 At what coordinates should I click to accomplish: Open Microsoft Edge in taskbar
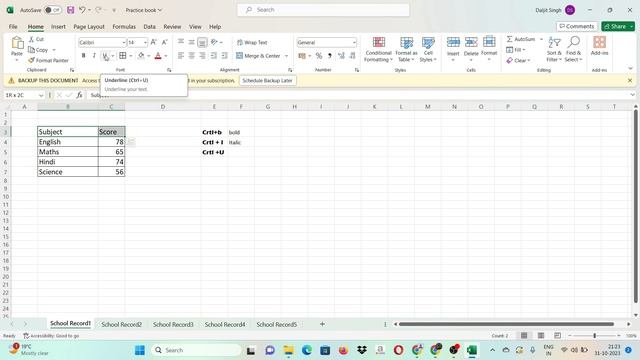point(307,350)
